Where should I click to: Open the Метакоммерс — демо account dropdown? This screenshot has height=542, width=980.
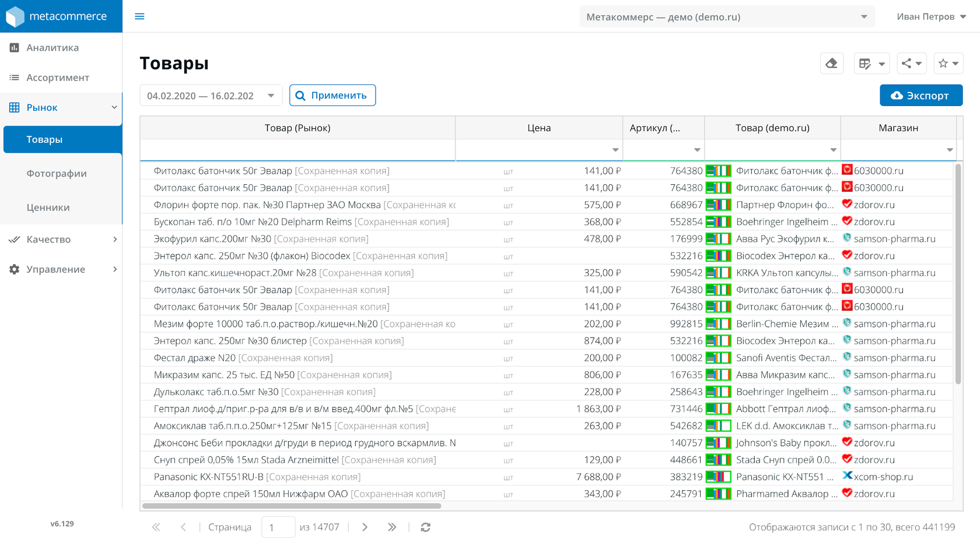pos(726,17)
